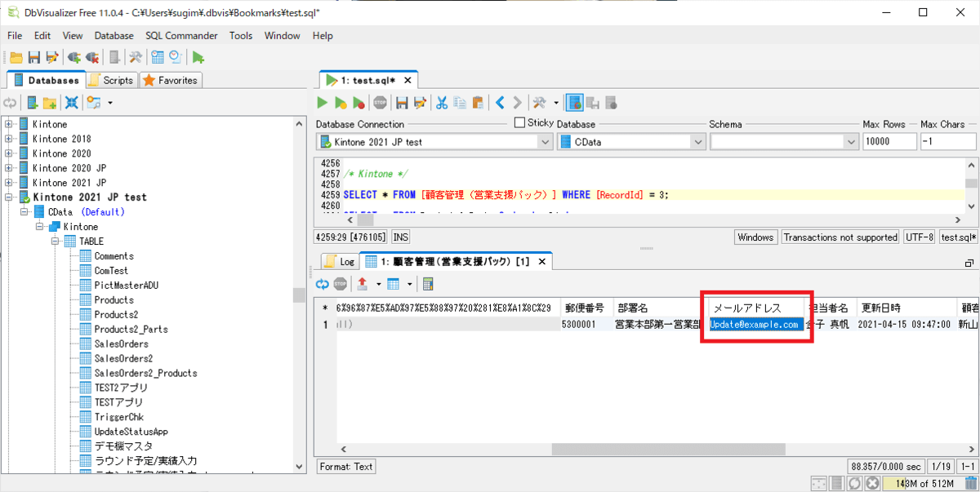Click the Create Database Connection icon
980x492 pixels.
pyautogui.click(x=33, y=103)
